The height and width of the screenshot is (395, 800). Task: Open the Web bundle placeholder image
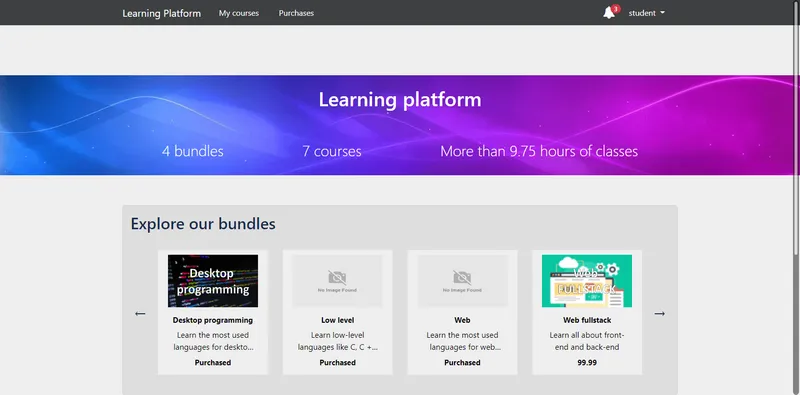point(462,281)
